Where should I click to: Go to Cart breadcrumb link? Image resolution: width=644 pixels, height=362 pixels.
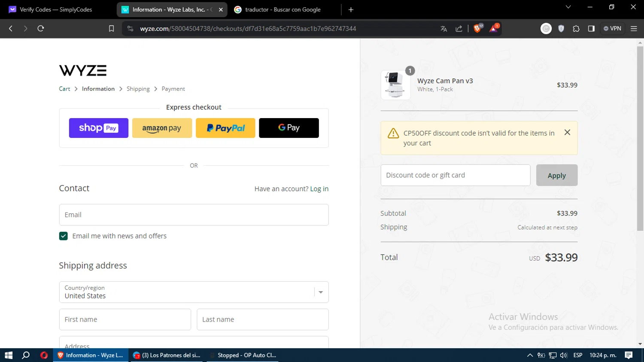pos(64,89)
